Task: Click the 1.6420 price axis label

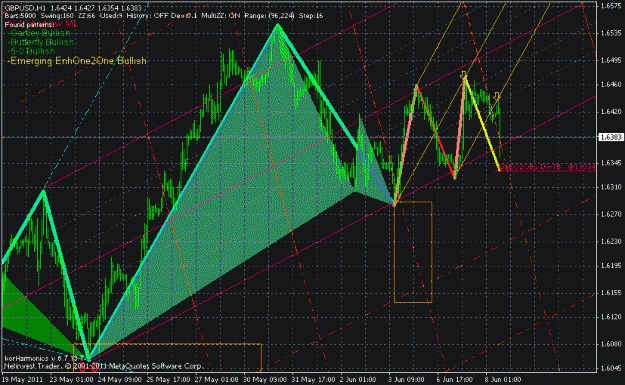Action: 611,112
